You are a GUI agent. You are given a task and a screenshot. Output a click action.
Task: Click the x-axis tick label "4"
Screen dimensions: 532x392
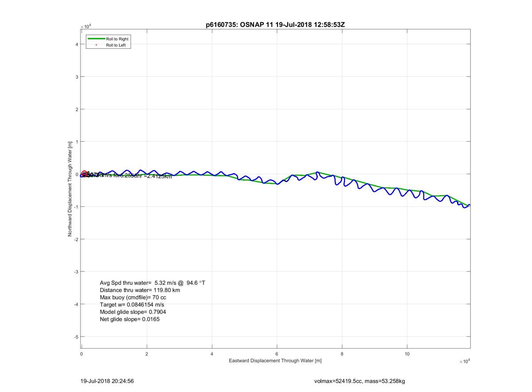(212, 354)
